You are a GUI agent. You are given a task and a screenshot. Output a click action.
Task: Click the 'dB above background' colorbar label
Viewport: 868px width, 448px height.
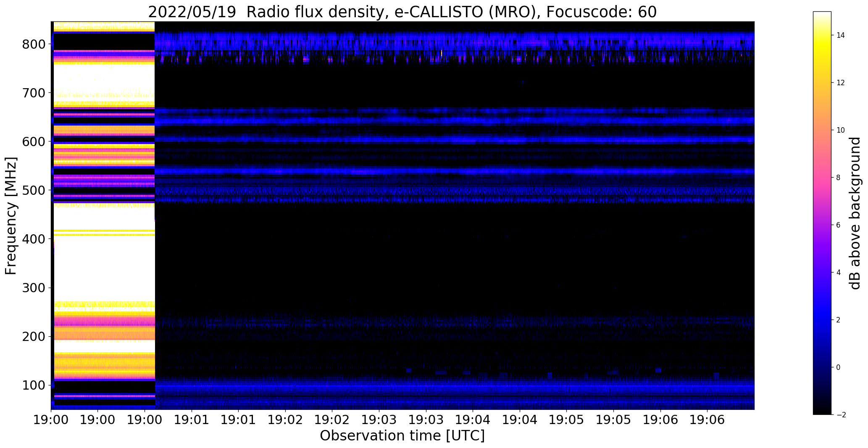pyautogui.click(x=855, y=213)
